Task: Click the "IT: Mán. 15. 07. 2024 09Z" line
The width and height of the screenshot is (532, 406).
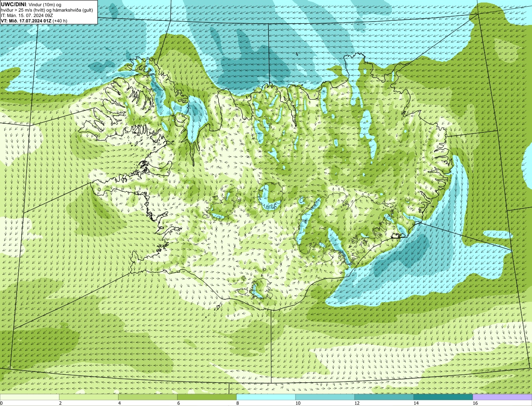Action: [27, 15]
